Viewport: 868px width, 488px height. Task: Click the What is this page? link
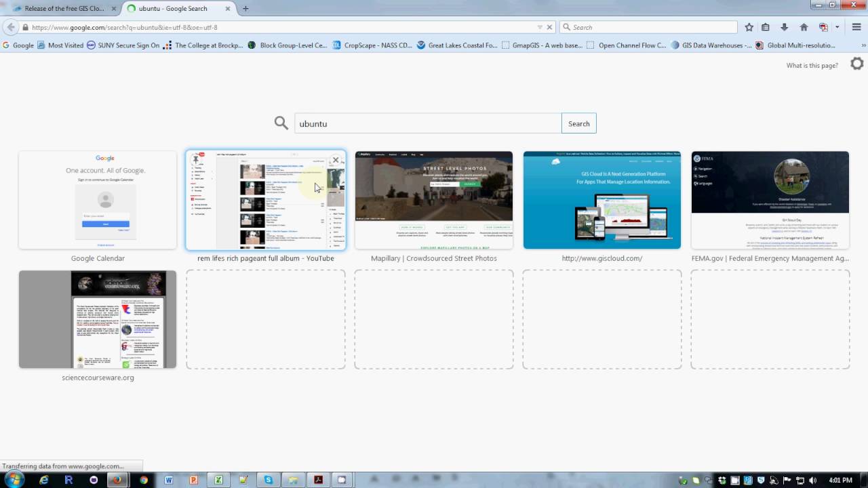[812, 66]
